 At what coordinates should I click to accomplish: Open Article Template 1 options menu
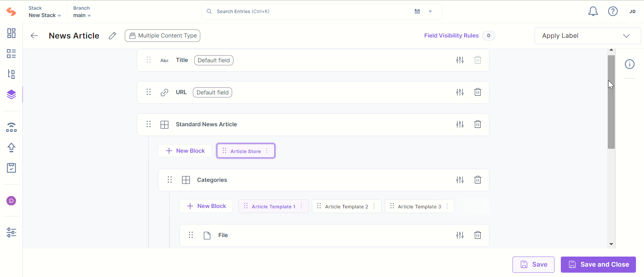pyautogui.click(x=302, y=206)
